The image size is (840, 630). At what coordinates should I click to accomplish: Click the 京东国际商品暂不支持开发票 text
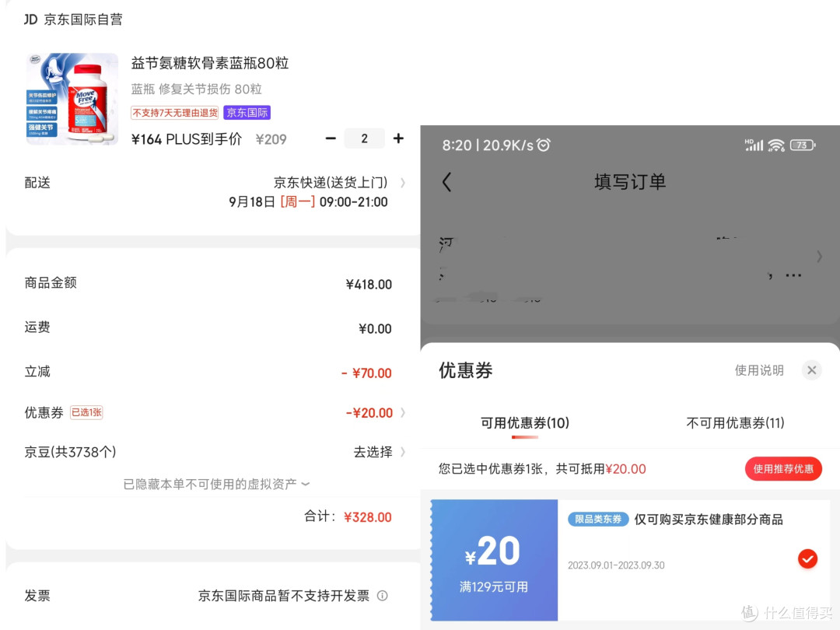(x=284, y=596)
